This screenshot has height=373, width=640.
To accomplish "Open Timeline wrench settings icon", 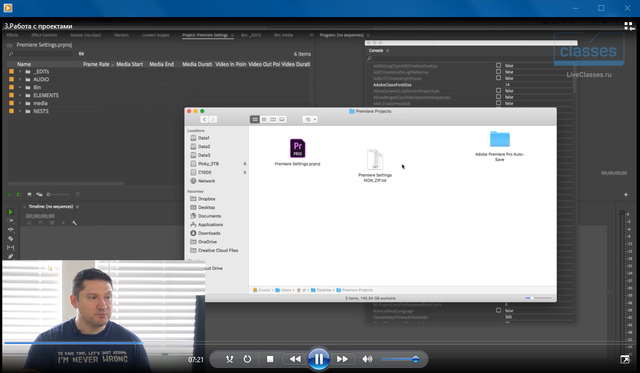I will pyautogui.click(x=74, y=223).
